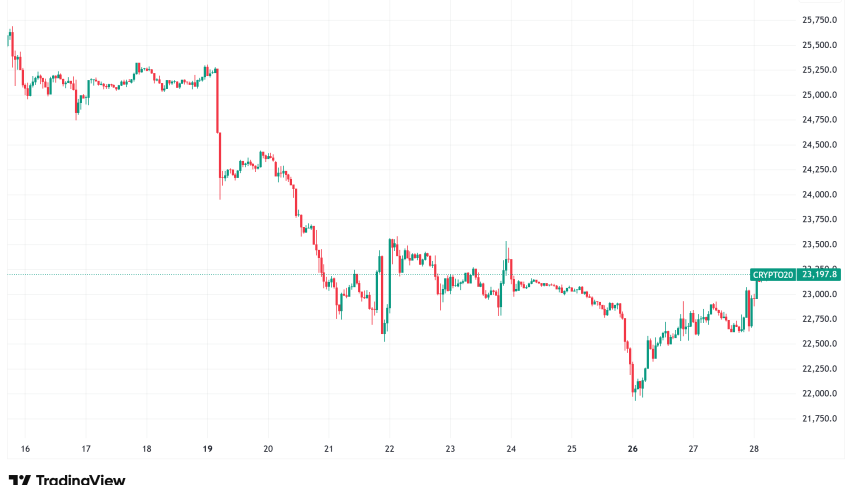Viewport: 852px width, 485px height.
Task: Click date 24 on the time axis
Action: point(511,449)
